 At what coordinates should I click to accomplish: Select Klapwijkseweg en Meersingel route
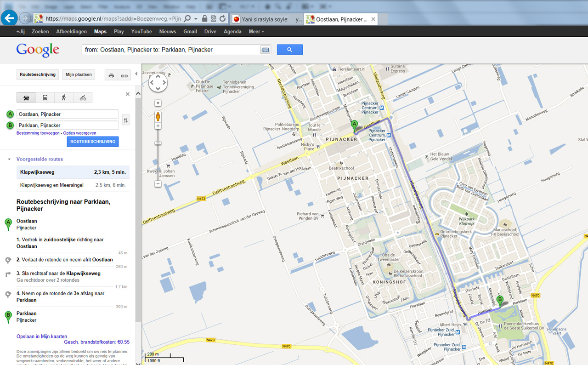(x=73, y=185)
